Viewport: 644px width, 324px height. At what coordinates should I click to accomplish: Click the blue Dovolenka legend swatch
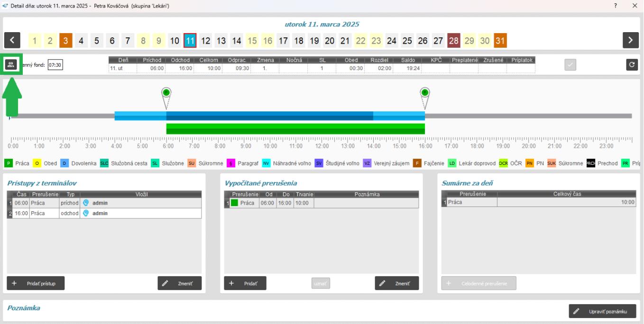pos(65,163)
